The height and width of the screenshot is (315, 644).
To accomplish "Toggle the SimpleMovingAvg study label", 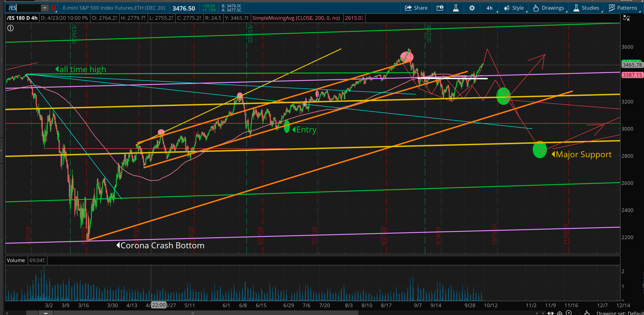I will 296,18.
